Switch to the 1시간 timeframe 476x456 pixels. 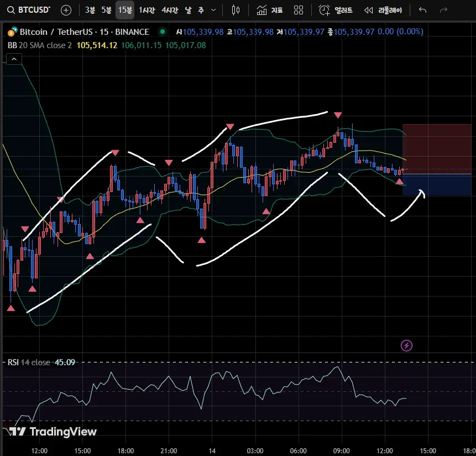[x=147, y=10]
